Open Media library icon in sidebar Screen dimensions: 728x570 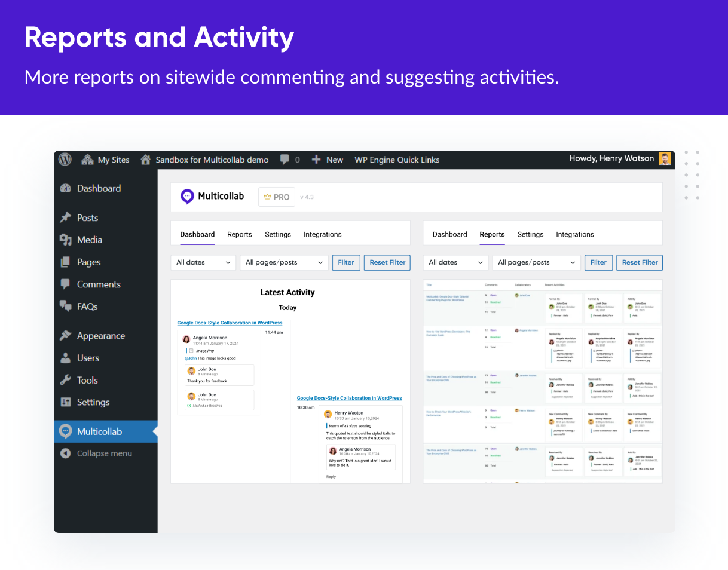(x=66, y=240)
